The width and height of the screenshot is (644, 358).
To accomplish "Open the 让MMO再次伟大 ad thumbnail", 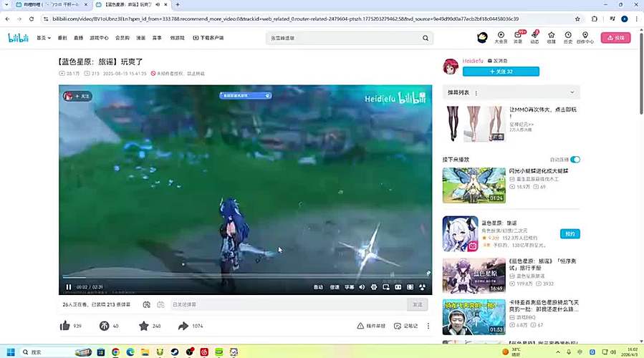I will click(474, 124).
